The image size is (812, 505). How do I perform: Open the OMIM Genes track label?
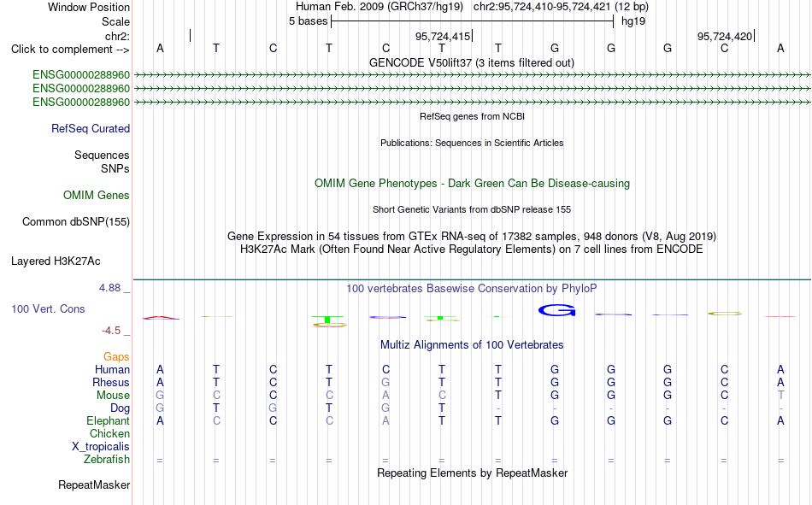pyautogui.click(x=97, y=196)
